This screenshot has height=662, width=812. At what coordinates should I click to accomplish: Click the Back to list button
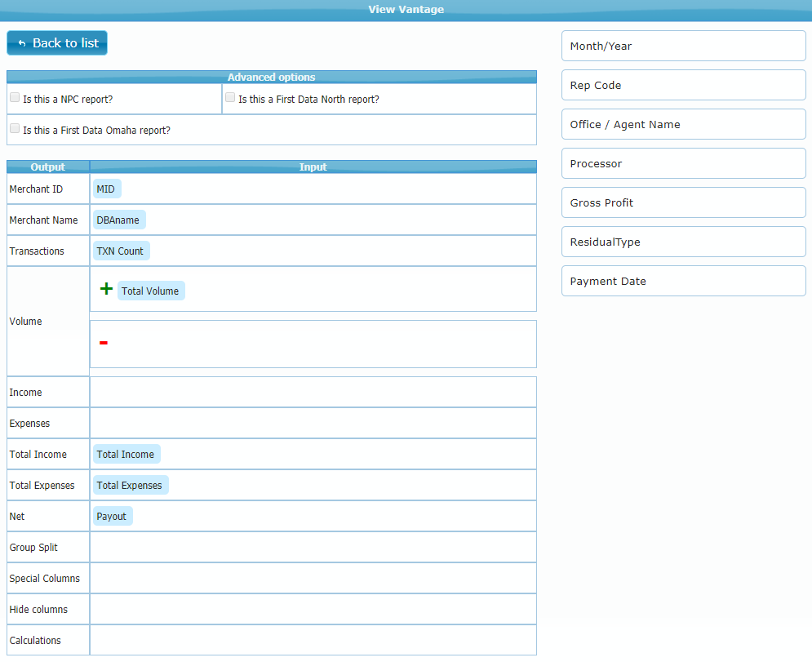pyautogui.click(x=57, y=43)
